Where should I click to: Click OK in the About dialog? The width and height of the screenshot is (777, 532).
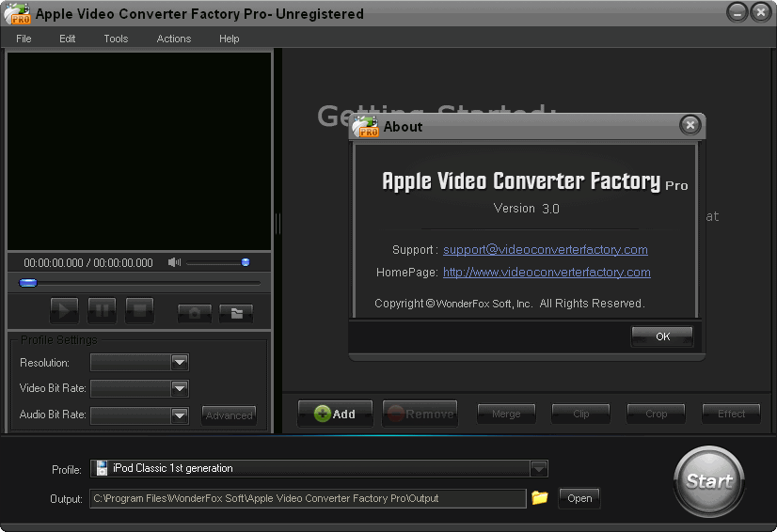(x=662, y=336)
